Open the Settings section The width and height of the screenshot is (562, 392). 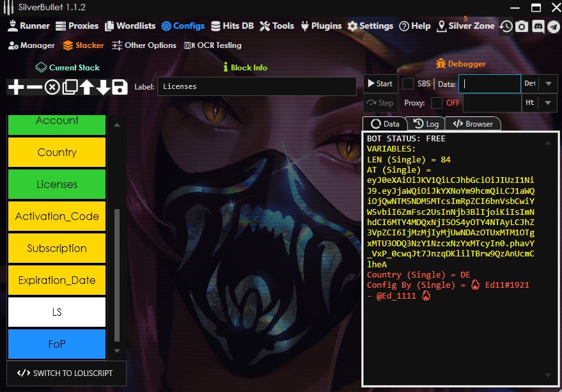coord(370,26)
